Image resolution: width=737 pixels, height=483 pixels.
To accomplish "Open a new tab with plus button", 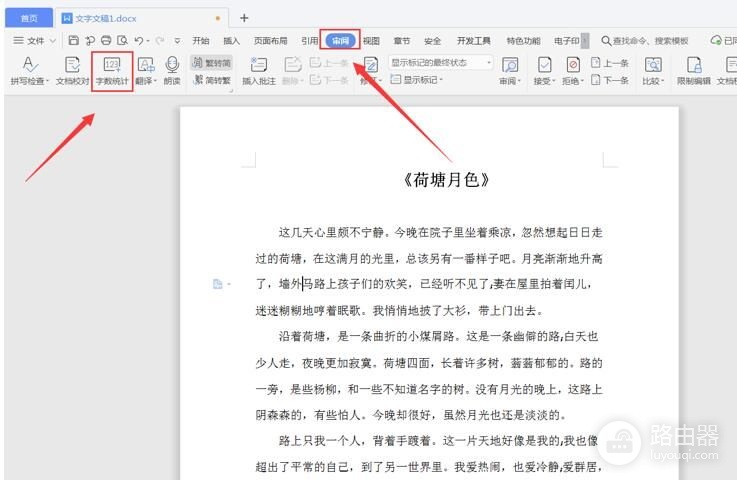I will (x=244, y=18).
